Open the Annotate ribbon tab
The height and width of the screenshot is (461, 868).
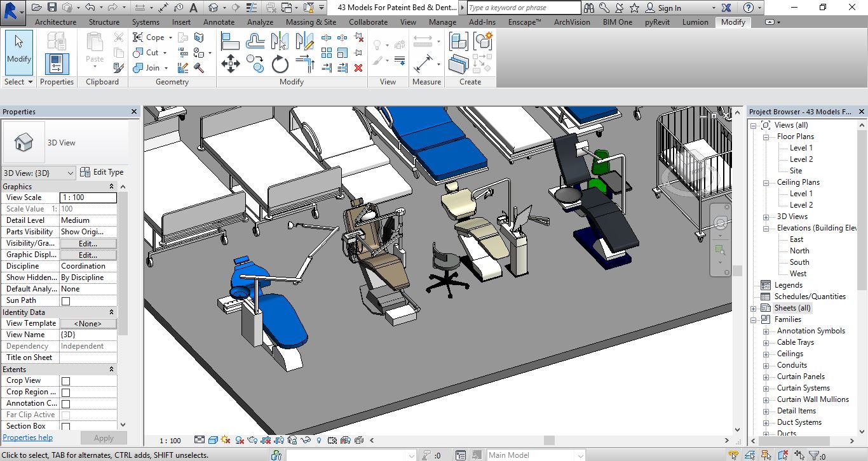coord(219,22)
